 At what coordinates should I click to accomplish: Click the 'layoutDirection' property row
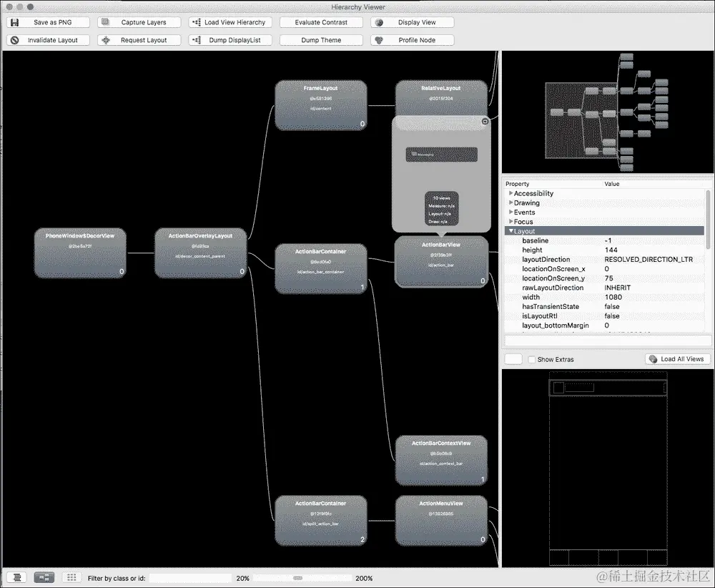click(604, 259)
